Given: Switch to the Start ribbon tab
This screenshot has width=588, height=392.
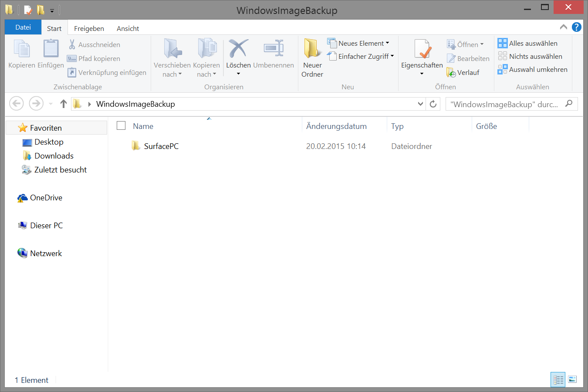Looking at the screenshot, I should click(x=54, y=28).
